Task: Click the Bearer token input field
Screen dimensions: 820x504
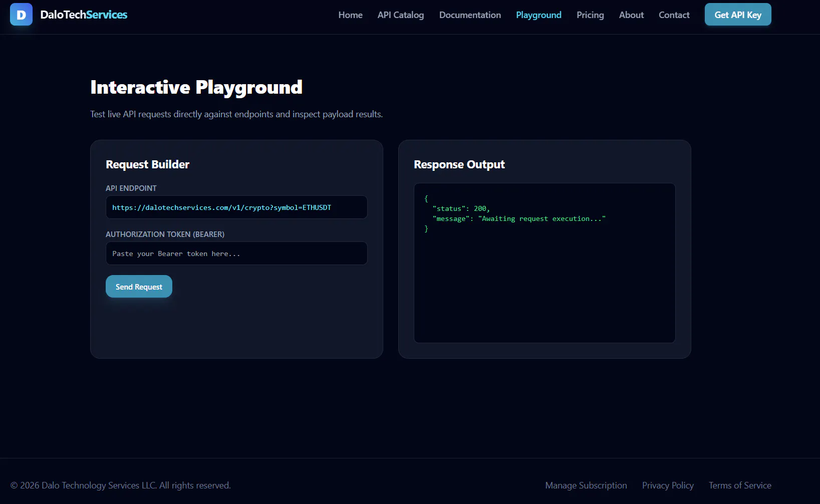Action: click(x=236, y=254)
